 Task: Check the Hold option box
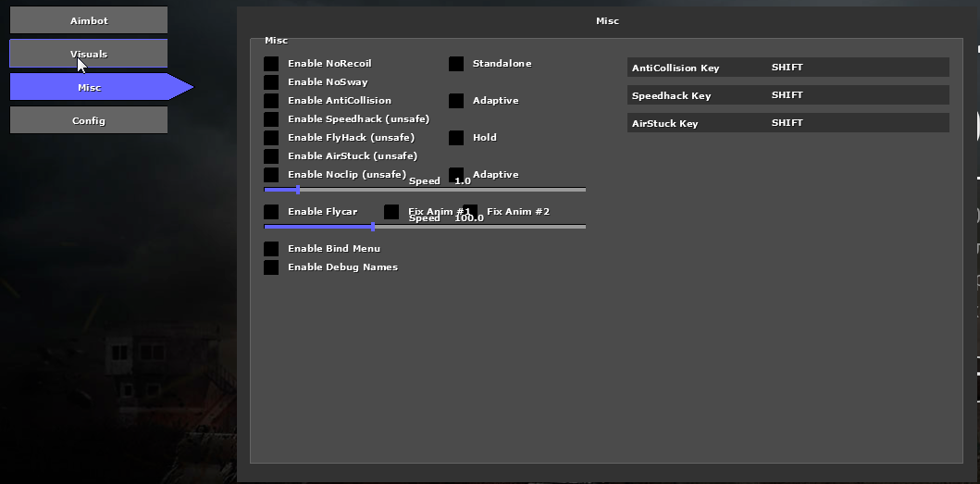456,138
